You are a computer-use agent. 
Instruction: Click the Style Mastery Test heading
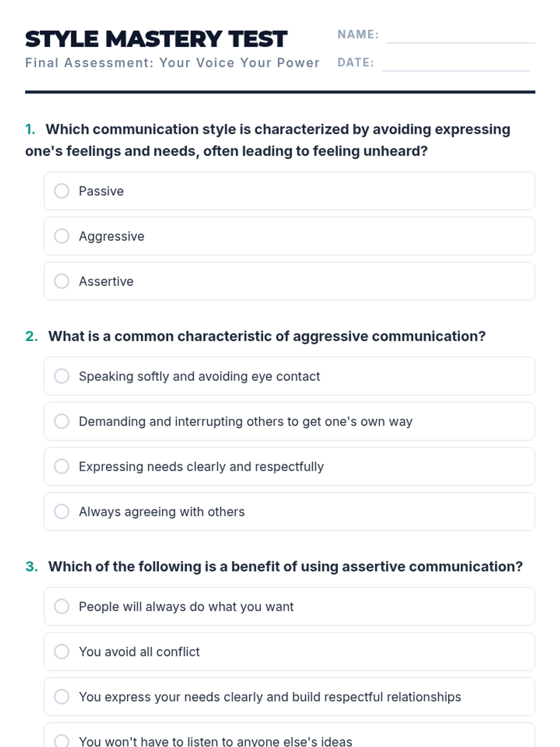click(156, 39)
